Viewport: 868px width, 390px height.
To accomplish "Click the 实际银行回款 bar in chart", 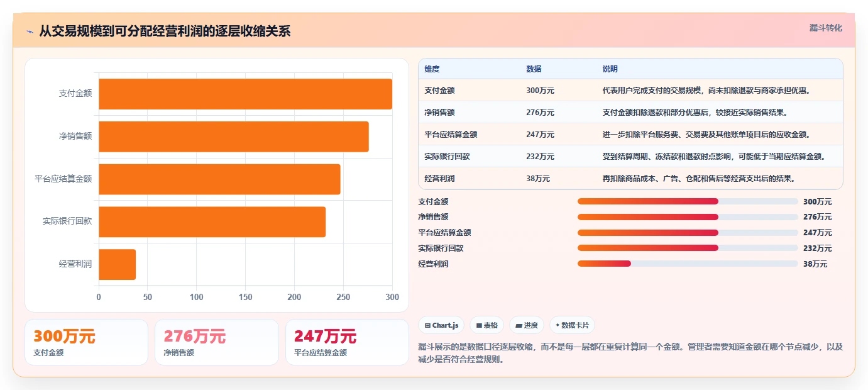I will pos(212,222).
